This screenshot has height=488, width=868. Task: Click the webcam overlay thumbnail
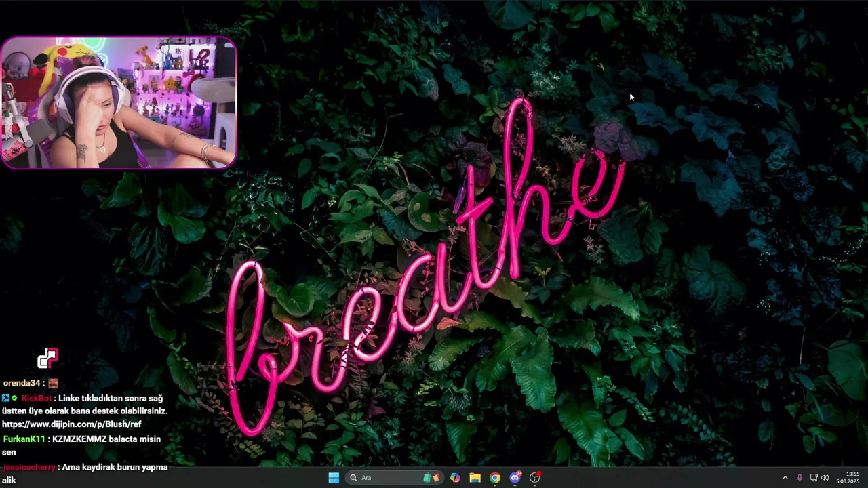point(119,102)
